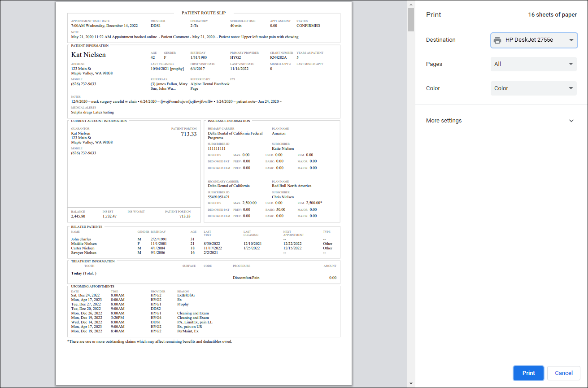Click the Patient Route Slip title
Screen dimensions: 588x388
tap(204, 13)
